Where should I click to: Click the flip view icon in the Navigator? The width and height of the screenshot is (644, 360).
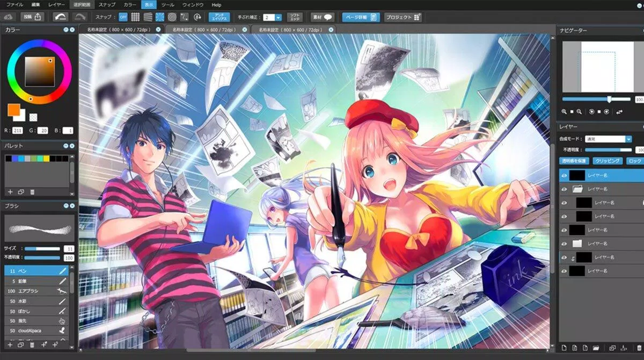(x=619, y=112)
